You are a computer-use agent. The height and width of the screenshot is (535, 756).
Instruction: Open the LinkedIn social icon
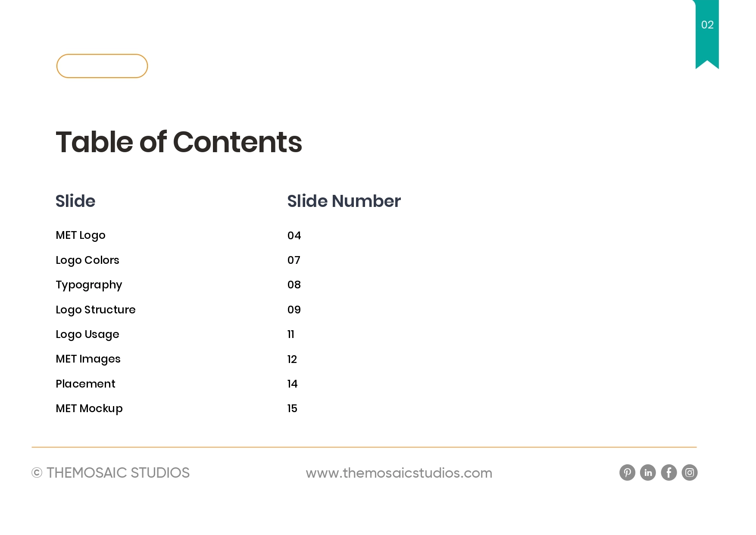pos(648,472)
